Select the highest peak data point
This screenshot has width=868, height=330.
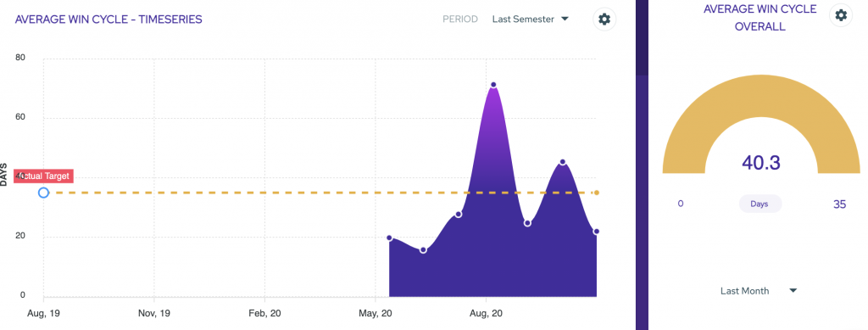tap(493, 85)
